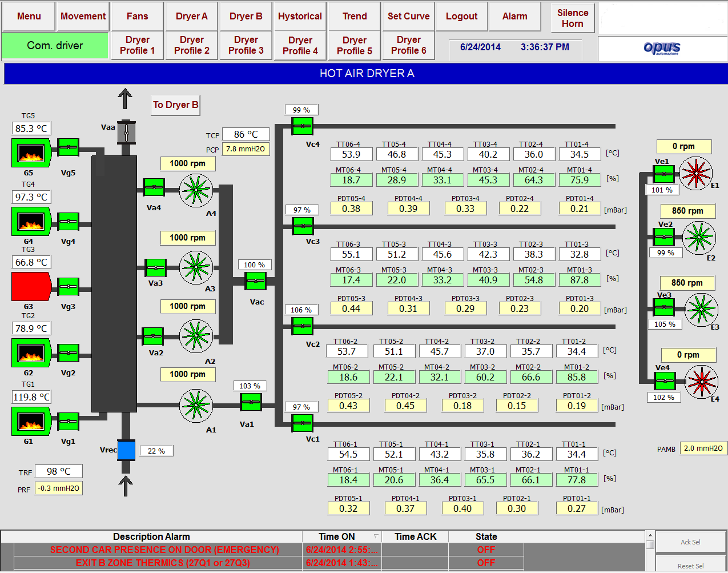Click TCP 86 °C temperature value

pyautogui.click(x=246, y=134)
